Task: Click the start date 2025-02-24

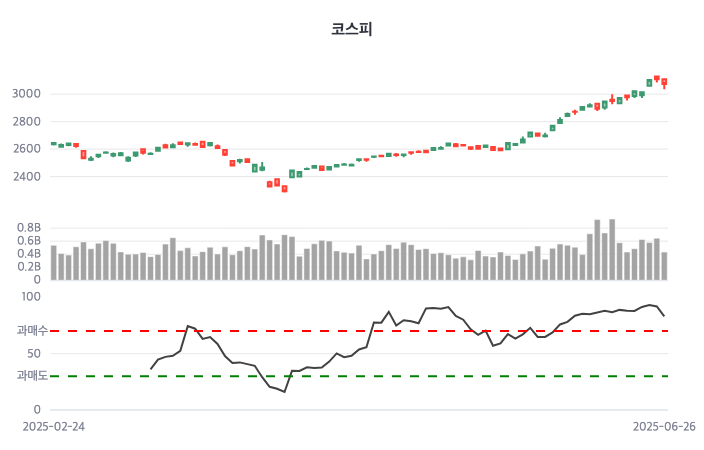Action: 53,426
